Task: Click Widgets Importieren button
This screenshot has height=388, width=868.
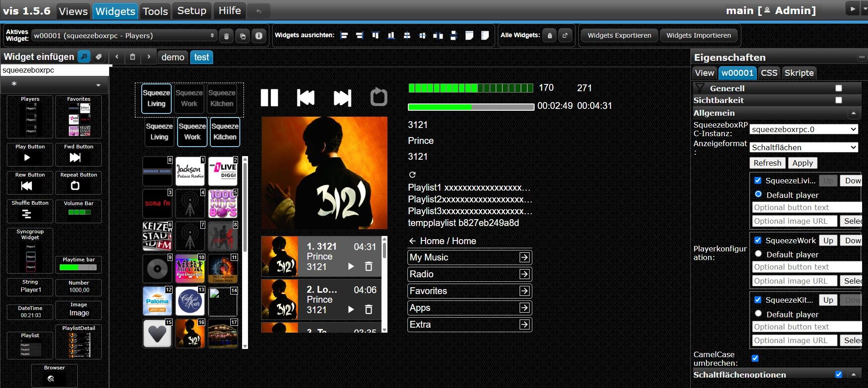Action: click(x=699, y=35)
